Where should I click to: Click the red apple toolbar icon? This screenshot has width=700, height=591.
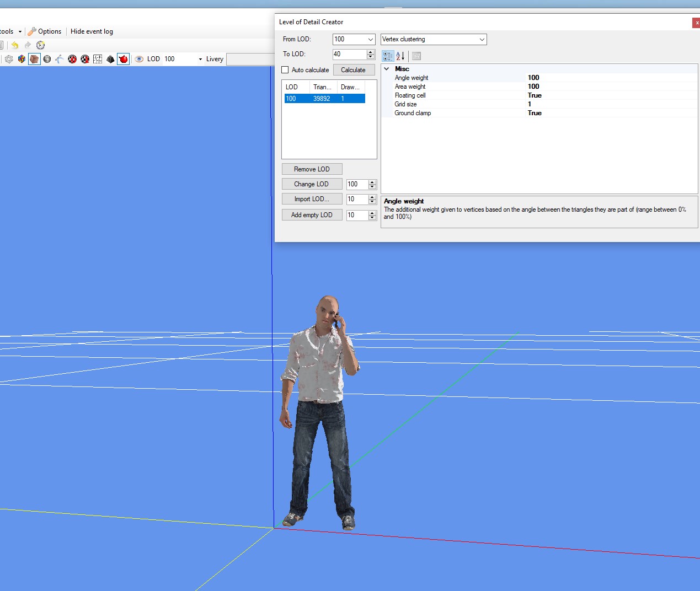point(123,58)
